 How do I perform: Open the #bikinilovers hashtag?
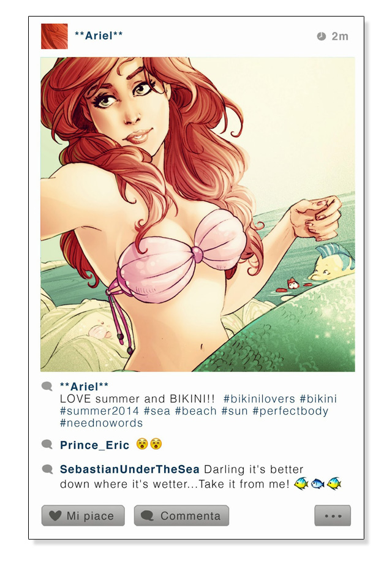point(259,399)
